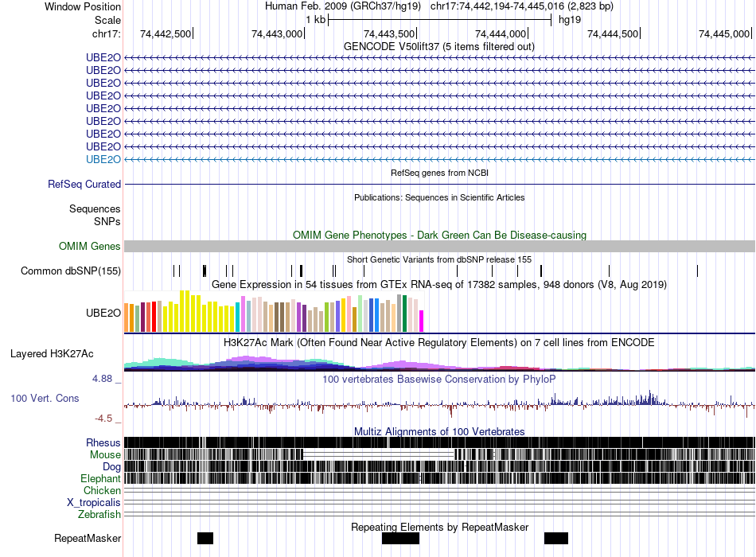Click the Elephant alignment label
Viewport: 756px width, 557px height.
tap(100, 479)
